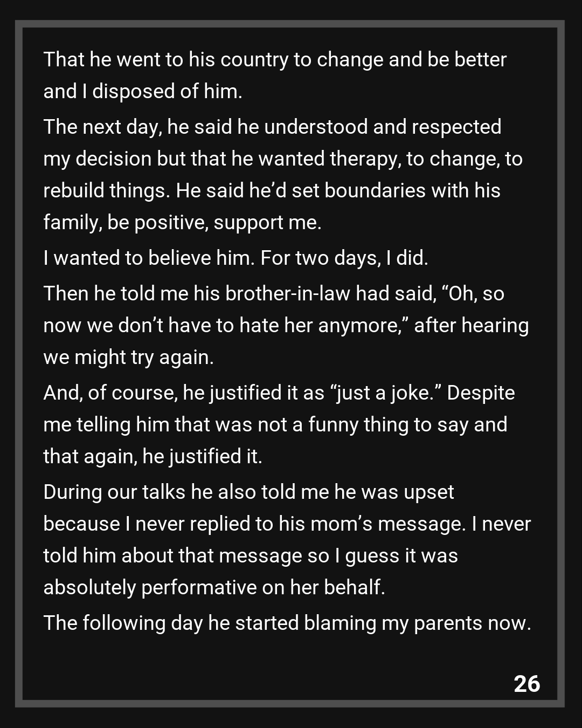
Task: Click the quote "now we don't have to hate her anymore"
Action: click(220, 325)
